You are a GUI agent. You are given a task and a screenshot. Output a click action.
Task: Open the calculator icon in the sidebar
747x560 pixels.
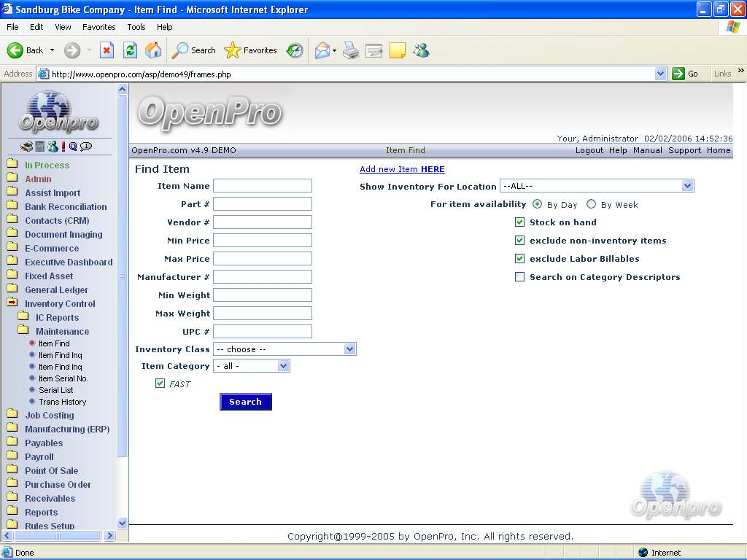pyautogui.click(x=40, y=147)
